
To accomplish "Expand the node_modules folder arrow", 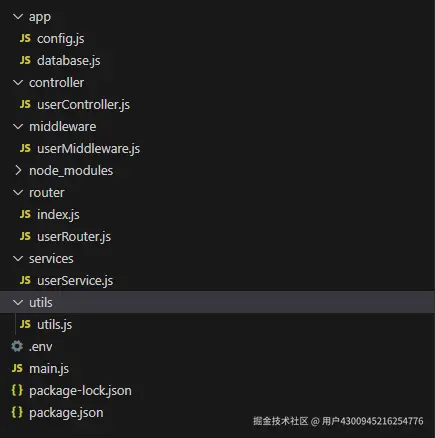I will point(18,170).
